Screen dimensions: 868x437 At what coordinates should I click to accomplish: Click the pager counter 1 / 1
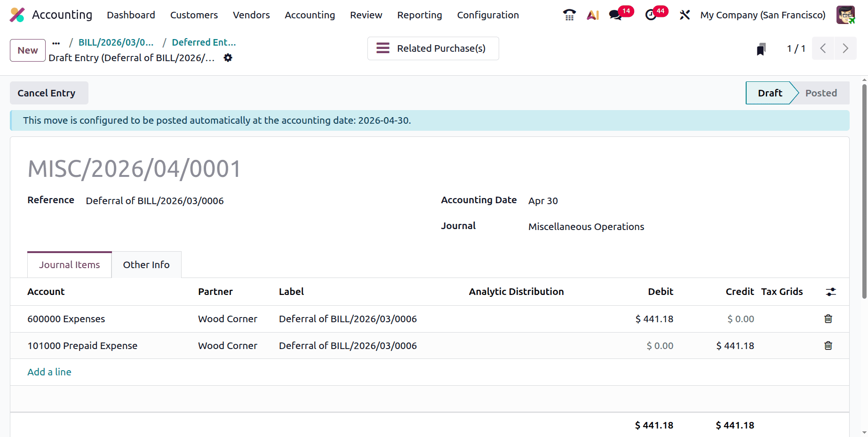click(x=796, y=48)
